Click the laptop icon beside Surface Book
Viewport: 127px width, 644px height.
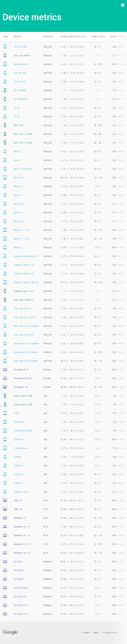pyautogui.click(x=5, y=588)
